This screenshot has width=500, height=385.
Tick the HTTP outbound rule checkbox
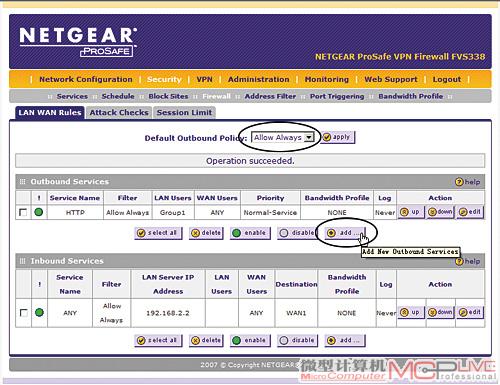23,212
